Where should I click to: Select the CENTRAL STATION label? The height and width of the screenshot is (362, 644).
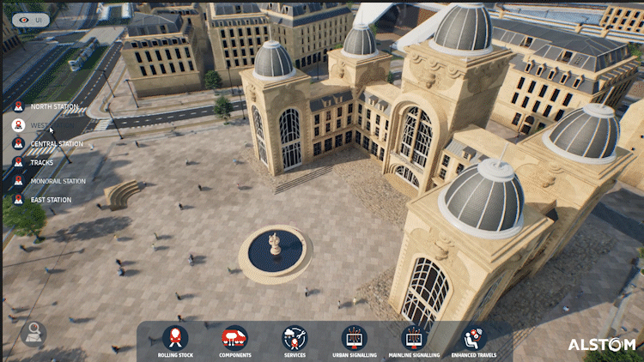[57, 144]
